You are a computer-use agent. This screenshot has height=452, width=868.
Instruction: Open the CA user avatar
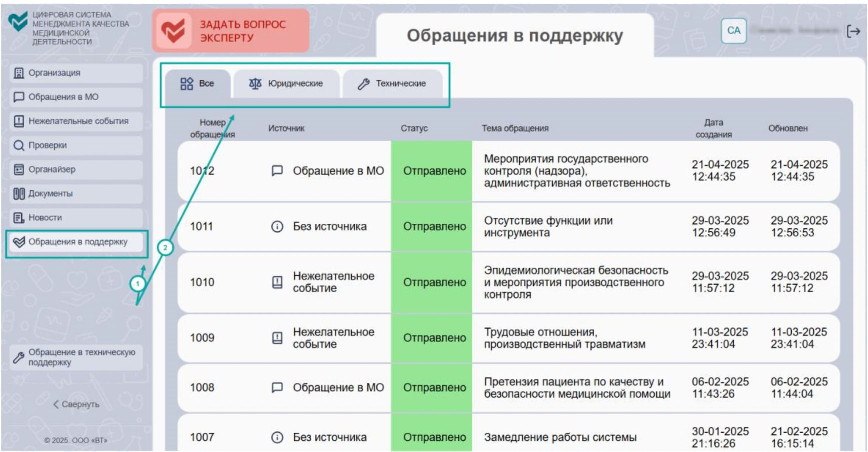pyautogui.click(x=733, y=31)
